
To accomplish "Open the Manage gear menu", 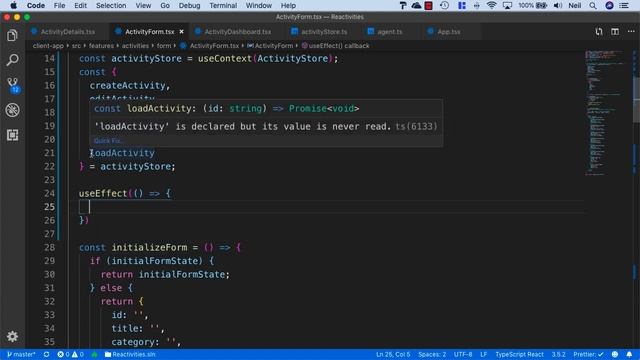I will pos(12,336).
